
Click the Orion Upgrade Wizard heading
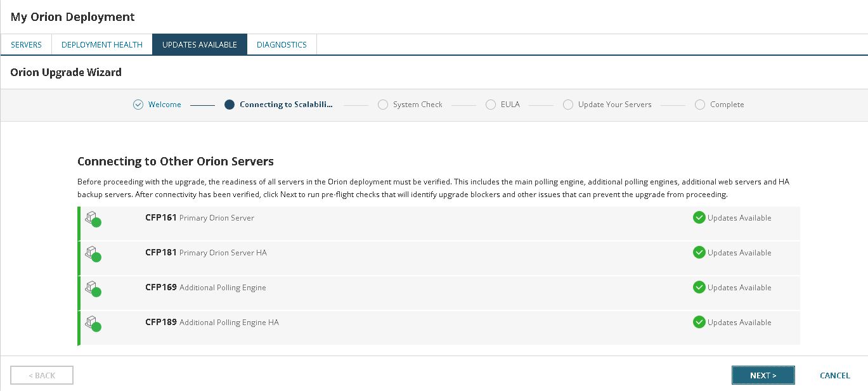66,72
